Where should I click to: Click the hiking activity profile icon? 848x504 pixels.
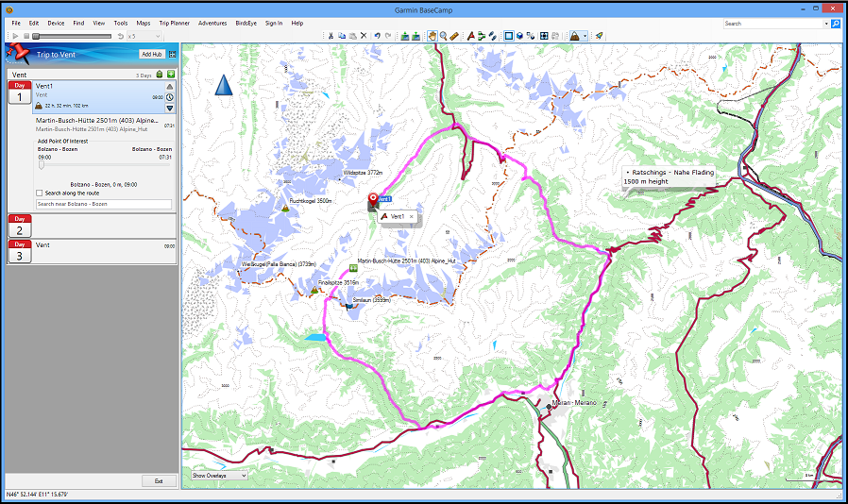(575, 36)
